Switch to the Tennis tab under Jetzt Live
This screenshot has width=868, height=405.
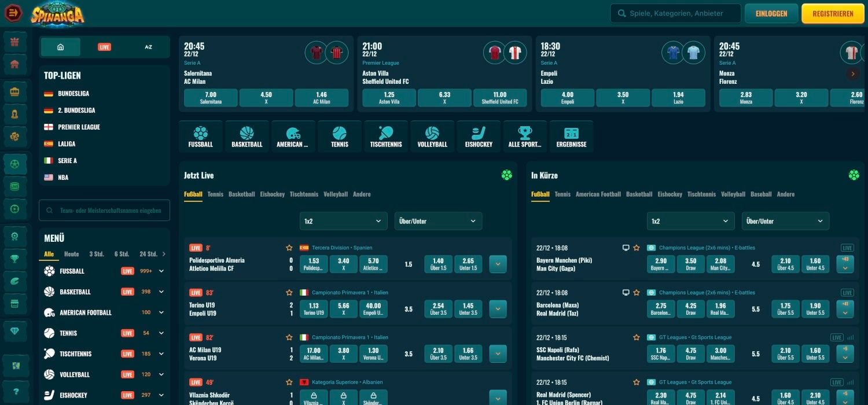(215, 194)
